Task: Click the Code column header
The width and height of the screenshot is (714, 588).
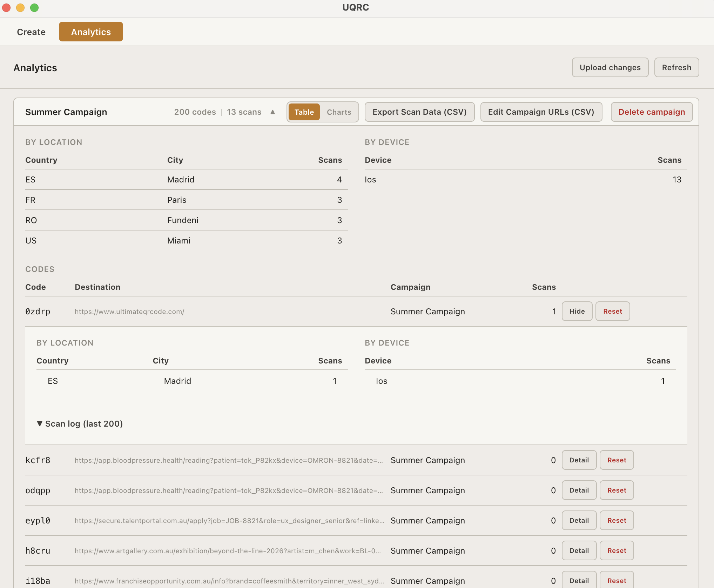Action: pos(35,287)
